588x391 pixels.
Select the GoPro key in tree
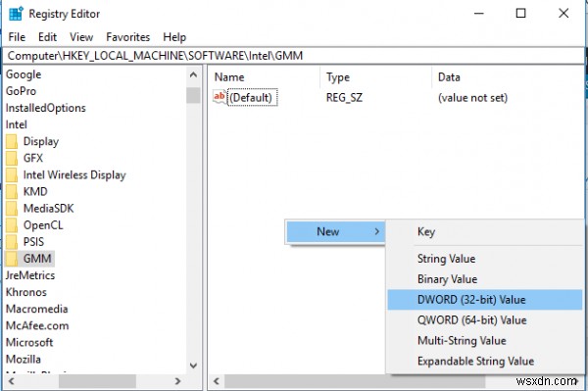[21, 91]
